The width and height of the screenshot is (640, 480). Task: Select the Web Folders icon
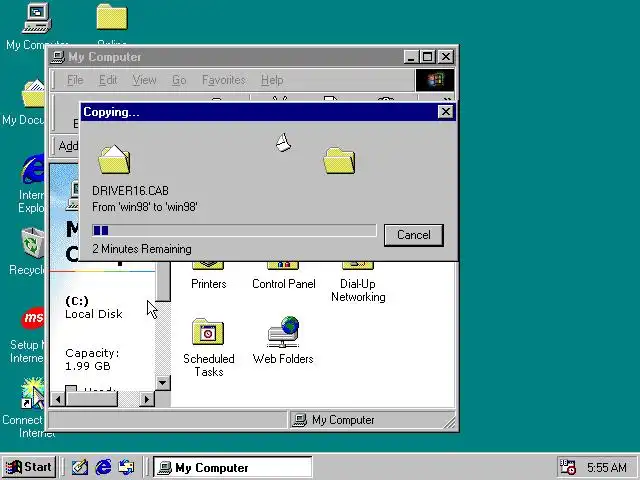(284, 331)
